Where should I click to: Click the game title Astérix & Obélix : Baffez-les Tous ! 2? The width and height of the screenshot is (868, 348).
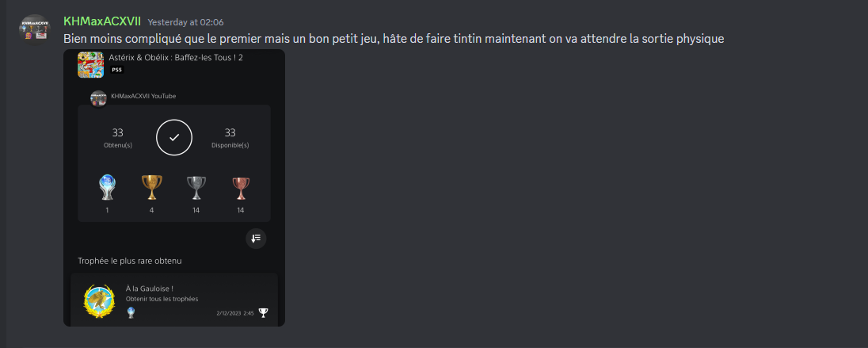[x=176, y=57]
